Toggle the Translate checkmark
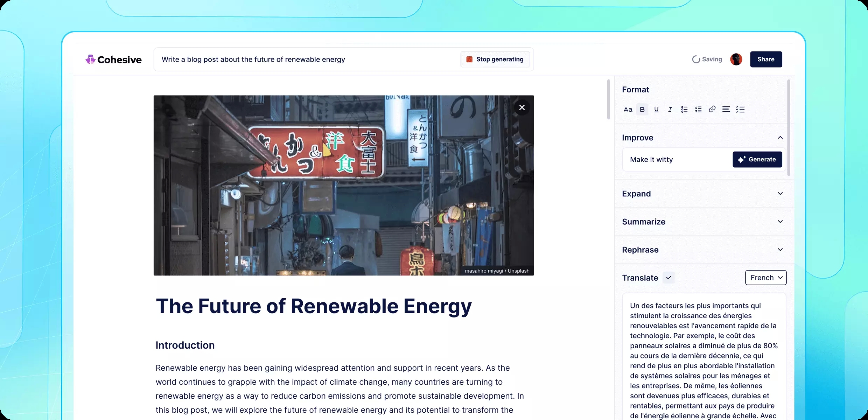Screen dimensions: 868x420 click(x=668, y=278)
